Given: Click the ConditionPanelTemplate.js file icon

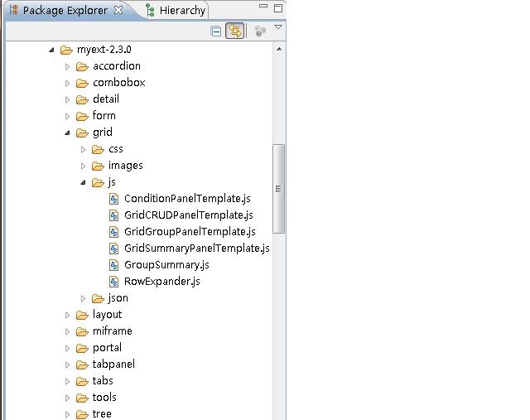Looking at the screenshot, I should pyautogui.click(x=114, y=199).
